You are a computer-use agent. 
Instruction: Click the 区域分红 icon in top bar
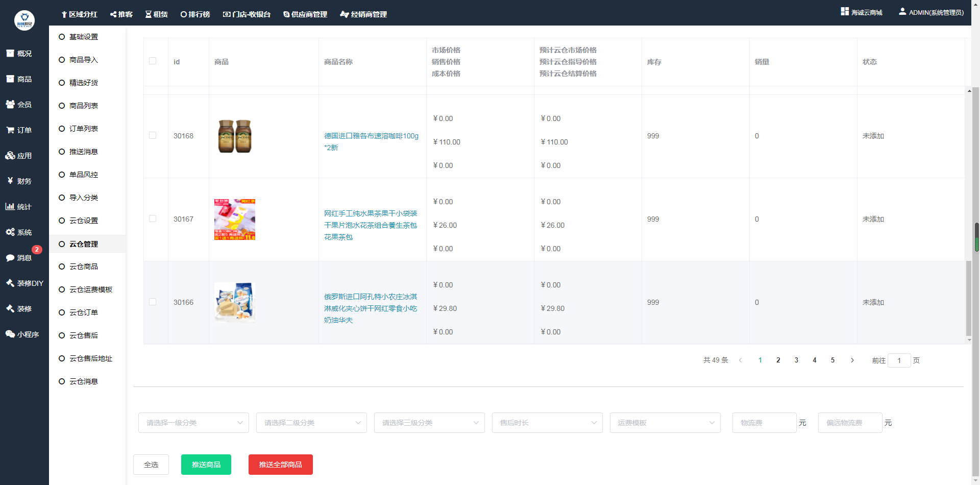[64, 14]
